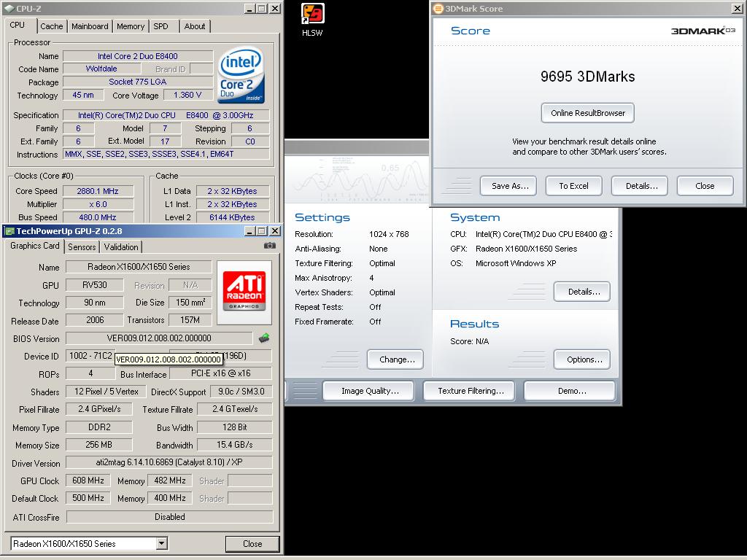The height and width of the screenshot is (560, 747).
Task: Click the 9695 3DMarks score text
Action: [x=588, y=77]
